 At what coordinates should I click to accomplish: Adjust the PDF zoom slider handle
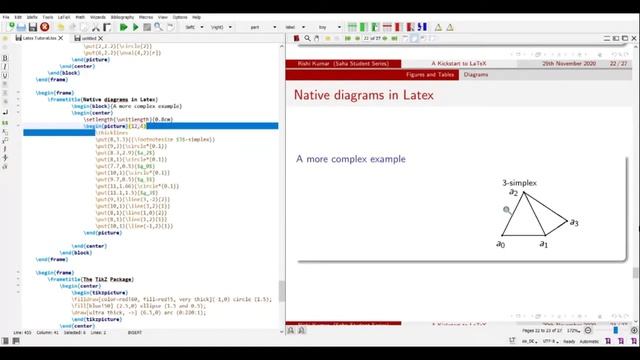coord(616,330)
